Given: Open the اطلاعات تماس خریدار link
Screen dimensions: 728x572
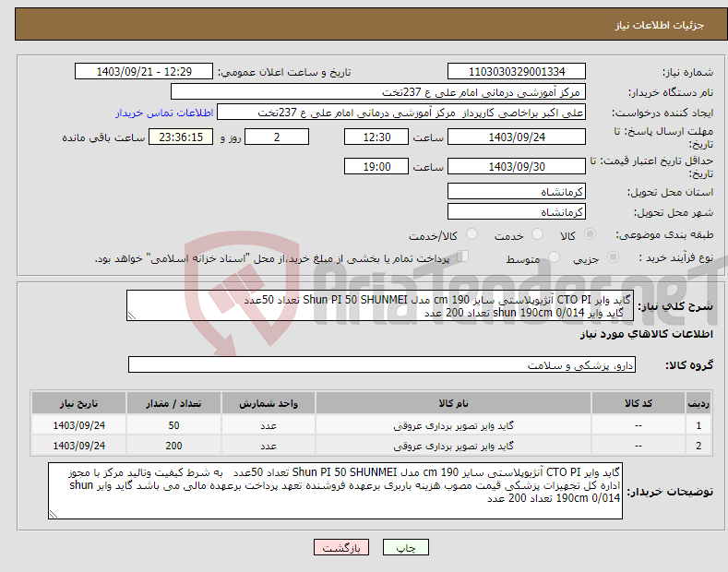Looking at the screenshot, I should 164,113.
